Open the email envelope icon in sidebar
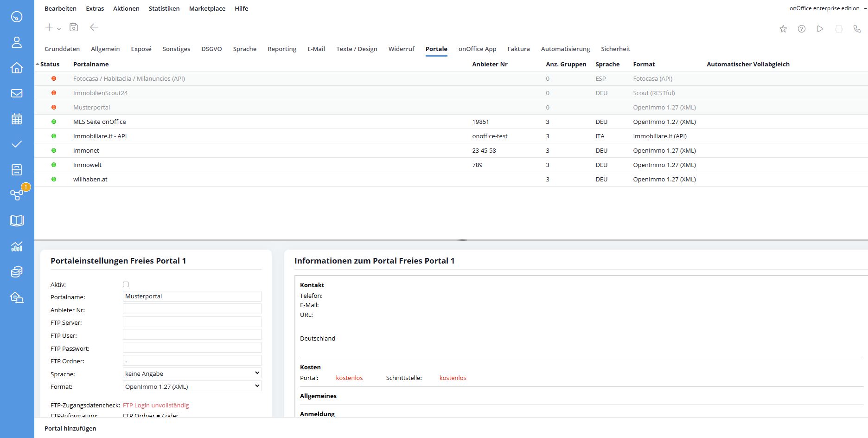The image size is (868, 438). (17, 93)
